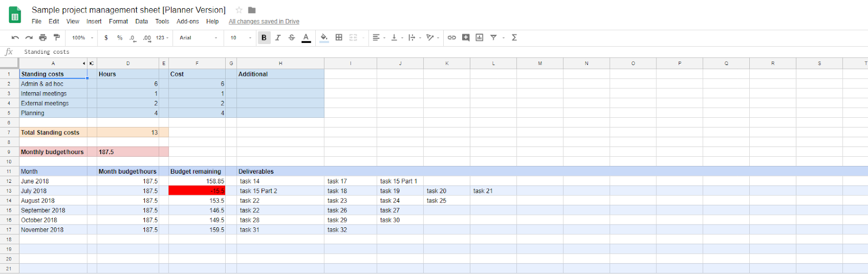The width and height of the screenshot is (868, 274).
Task: Click the insert link icon
Action: [x=451, y=37]
